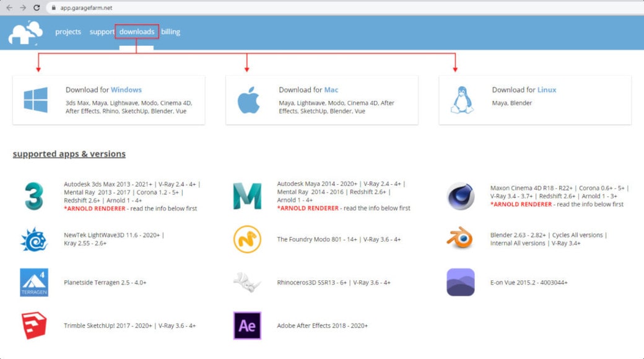
Task: Open the projects menu item
Action: click(68, 32)
